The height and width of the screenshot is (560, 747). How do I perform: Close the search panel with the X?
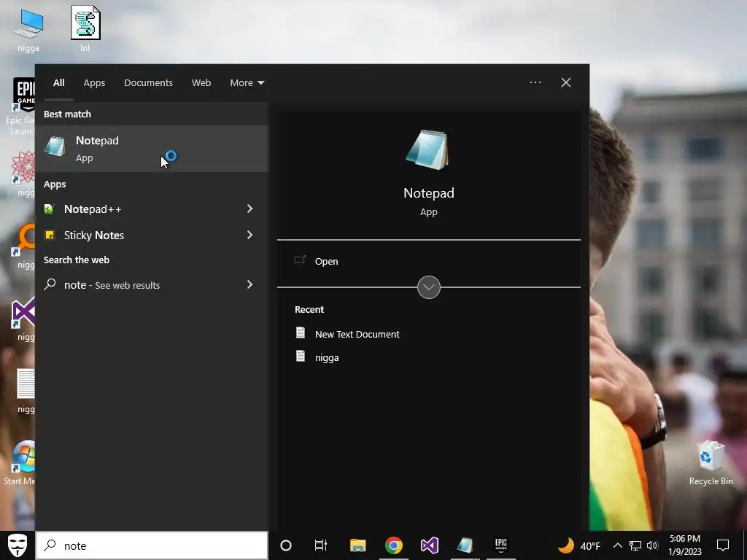(x=566, y=82)
